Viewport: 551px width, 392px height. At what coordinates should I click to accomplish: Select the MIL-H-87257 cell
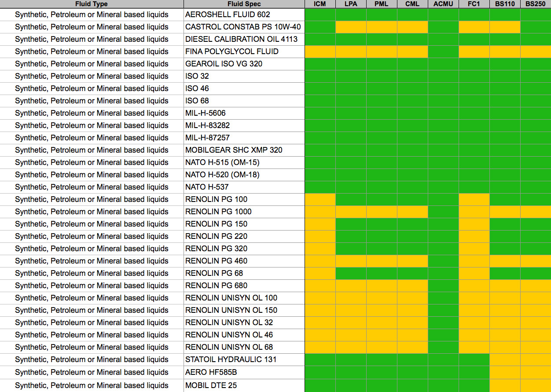244,138
